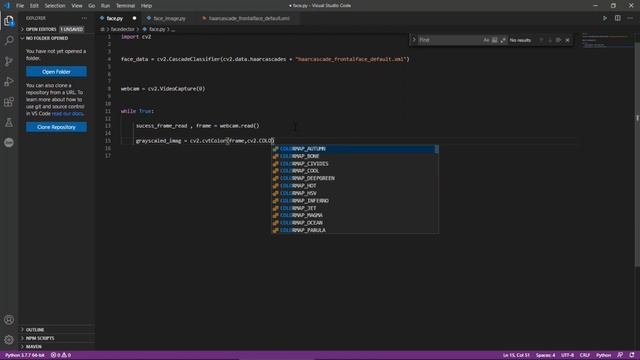The image size is (640, 360).
Task: Toggle Find in Selection option
Action: [x=558, y=40]
